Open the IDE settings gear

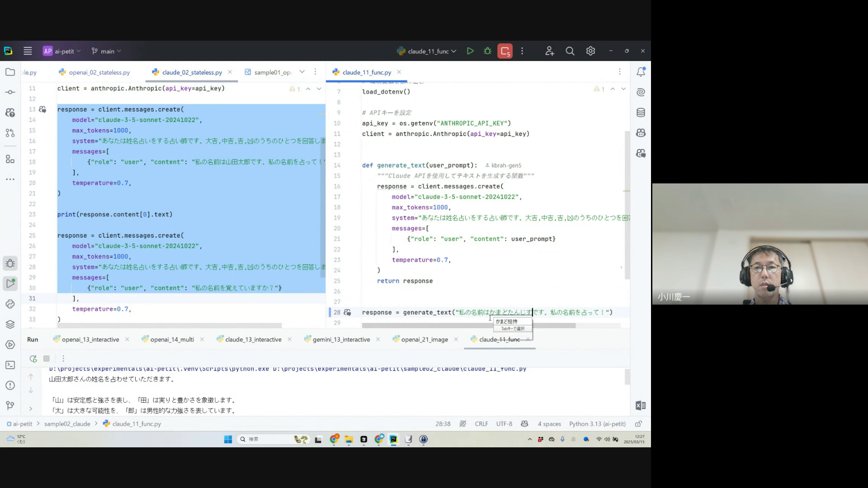[590, 51]
